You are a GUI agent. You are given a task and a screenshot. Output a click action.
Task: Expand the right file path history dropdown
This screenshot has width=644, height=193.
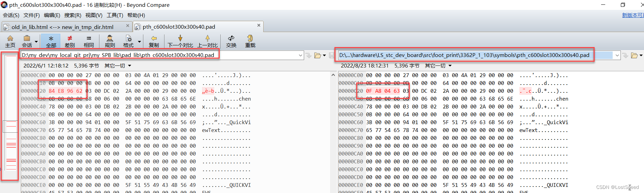pyautogui.click(x=617, y=55)
